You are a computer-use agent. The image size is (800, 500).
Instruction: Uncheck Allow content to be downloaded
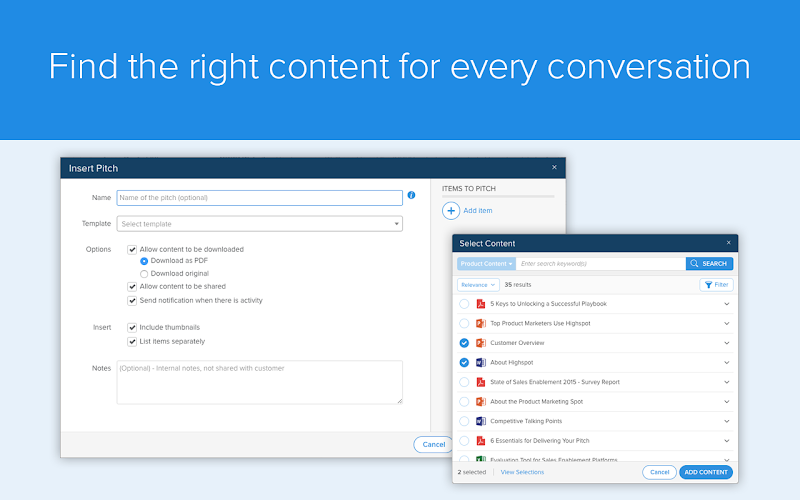[x=132, y=249]
